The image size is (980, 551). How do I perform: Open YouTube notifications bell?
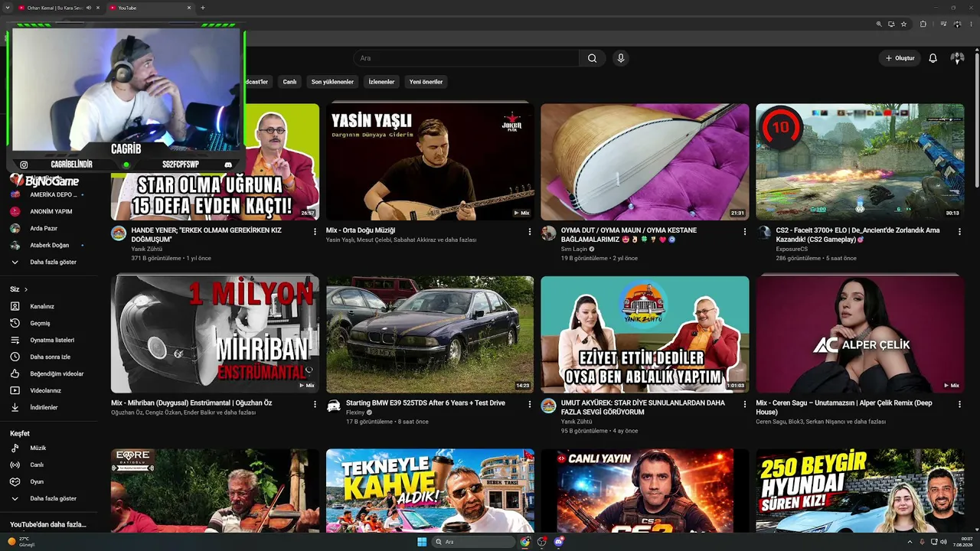[933, 58]
